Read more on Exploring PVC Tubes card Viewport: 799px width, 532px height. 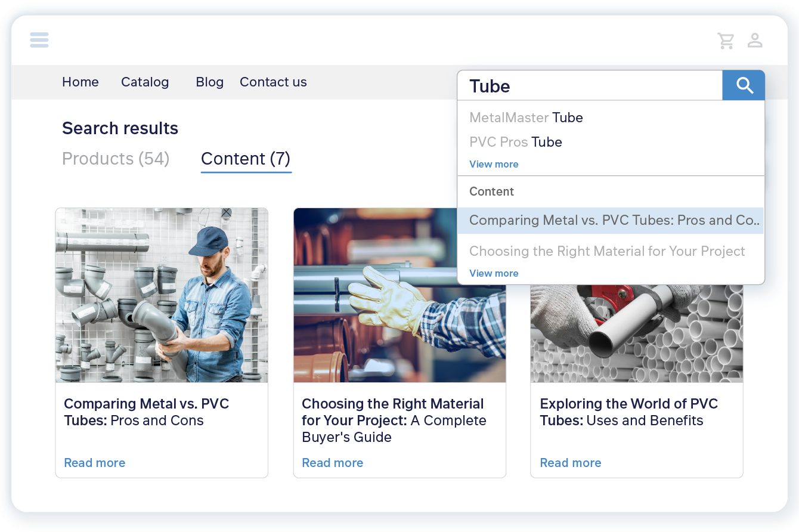click(x=571, y=463)
